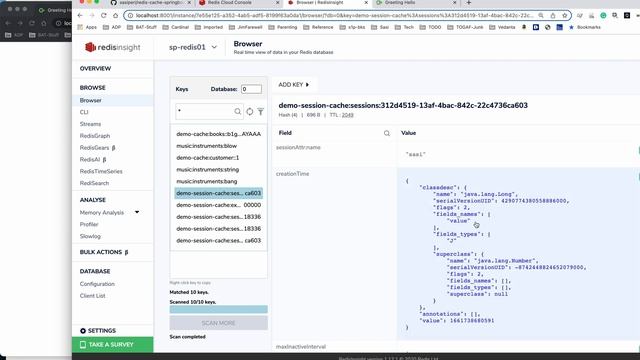Open the TOGAF-June bookmark folder
640x360 pixels.
tap(465, 27)
